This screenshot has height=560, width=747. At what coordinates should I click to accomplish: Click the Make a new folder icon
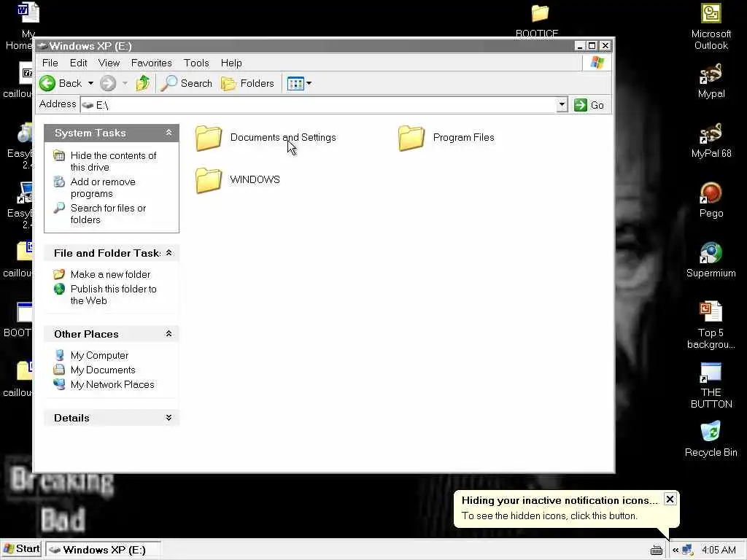[59, 274]
